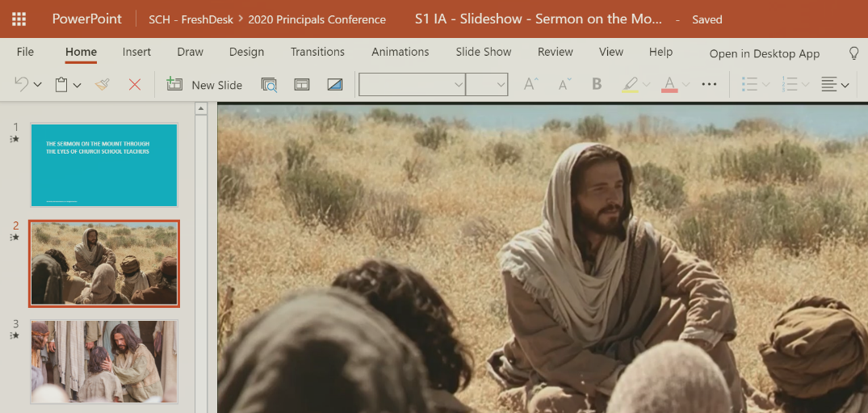Open the font name combo box
868x413 pixels.
412,84
